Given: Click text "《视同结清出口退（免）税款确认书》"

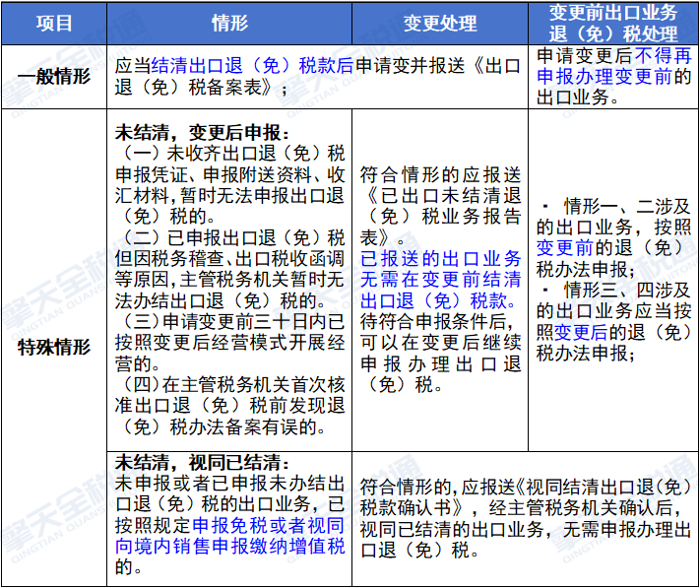Looking at the screenshot, I should (x=526, y=497).
